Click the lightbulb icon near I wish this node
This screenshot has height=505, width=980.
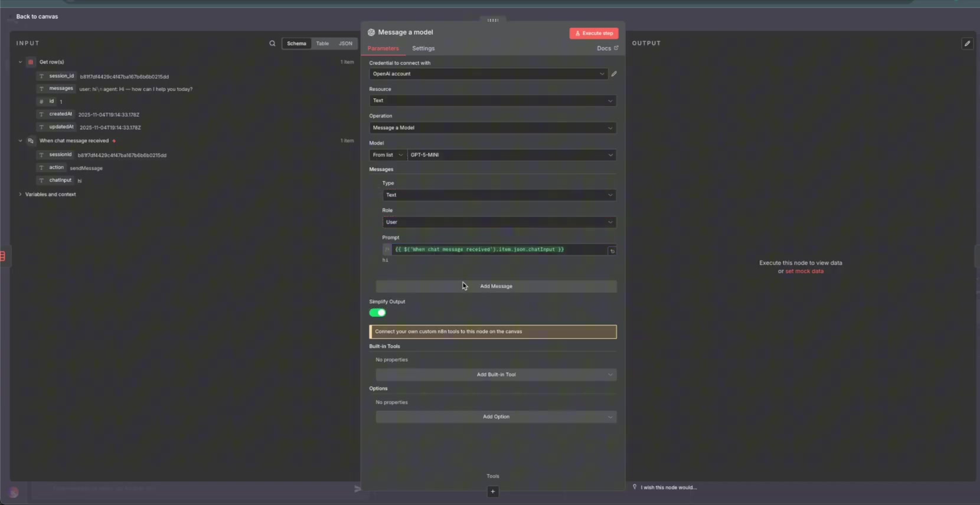[635, 487]
